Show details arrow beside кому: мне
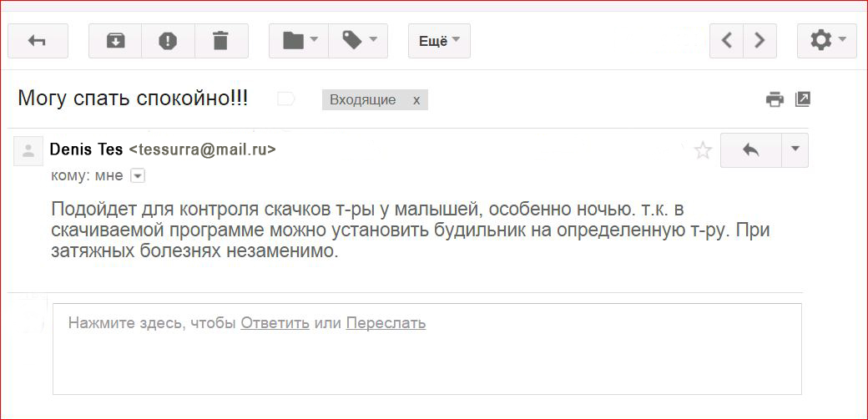Screen dimensions: 868x420 (137, 176)
